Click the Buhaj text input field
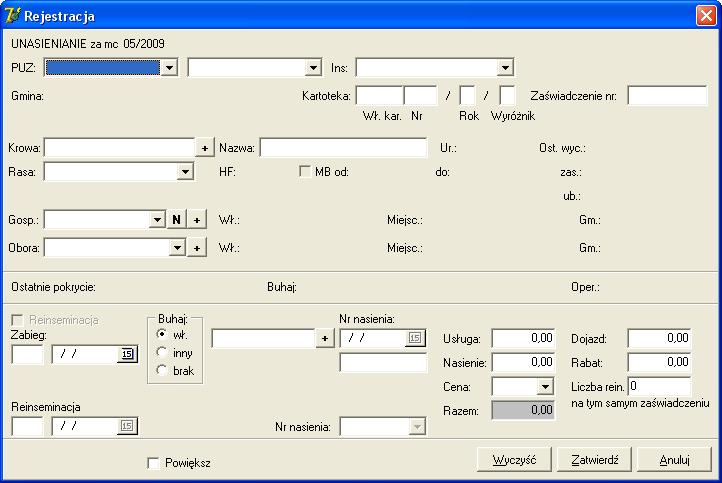The width and height of the screenshot is (722, 483). [x=263, y=338]
